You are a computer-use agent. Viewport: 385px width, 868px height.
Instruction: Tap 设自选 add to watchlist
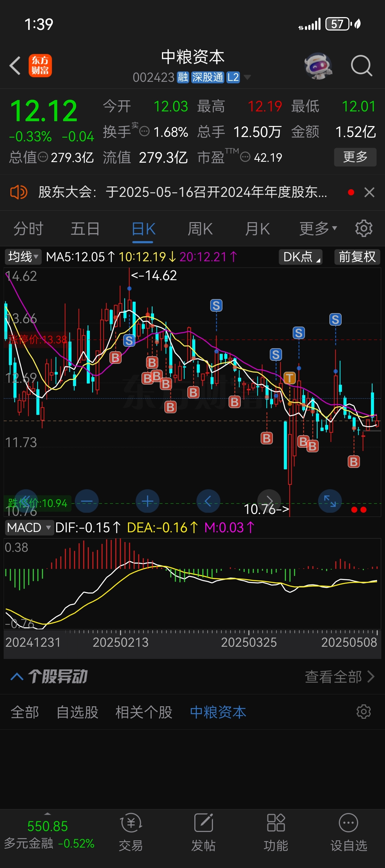[x=349, y=832]
